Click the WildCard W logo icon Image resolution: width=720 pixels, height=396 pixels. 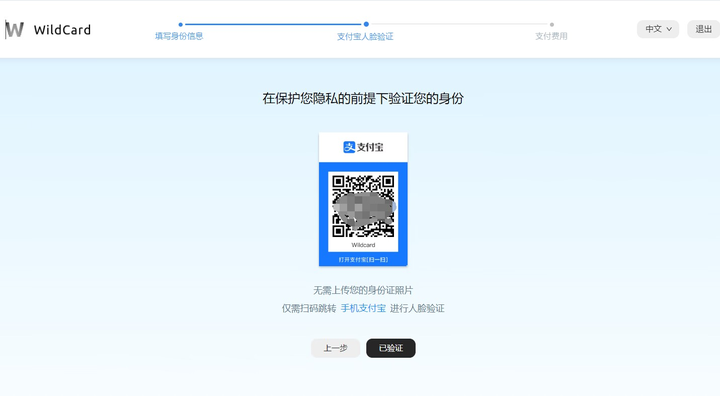tap(14, 29)
